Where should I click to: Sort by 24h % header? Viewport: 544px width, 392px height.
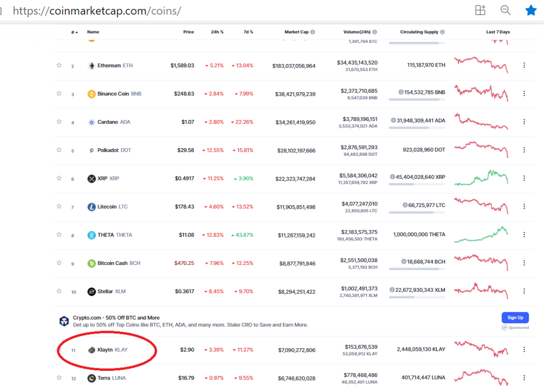tap(217, 32)
